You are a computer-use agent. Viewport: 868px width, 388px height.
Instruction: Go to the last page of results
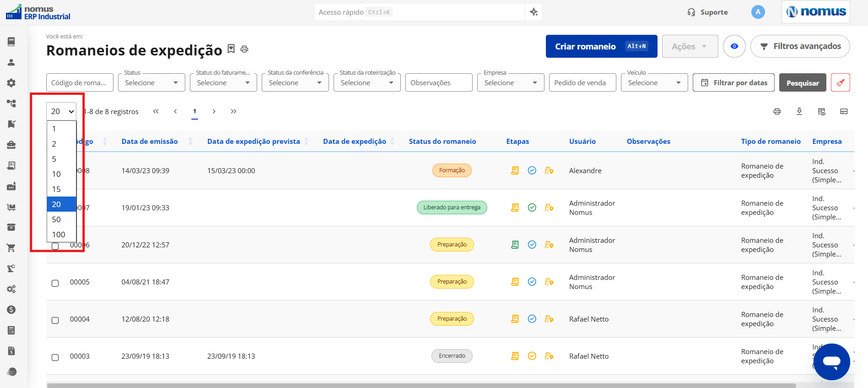(233, 111)
